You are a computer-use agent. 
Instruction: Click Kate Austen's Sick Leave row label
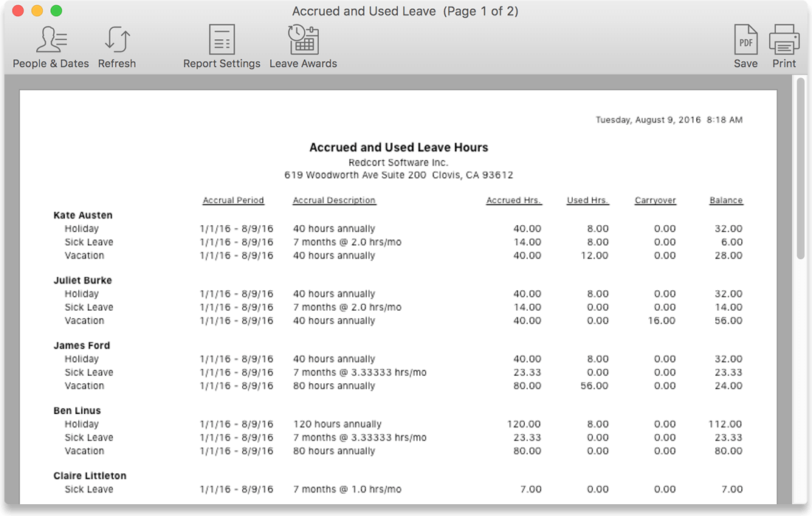point(89,242)
